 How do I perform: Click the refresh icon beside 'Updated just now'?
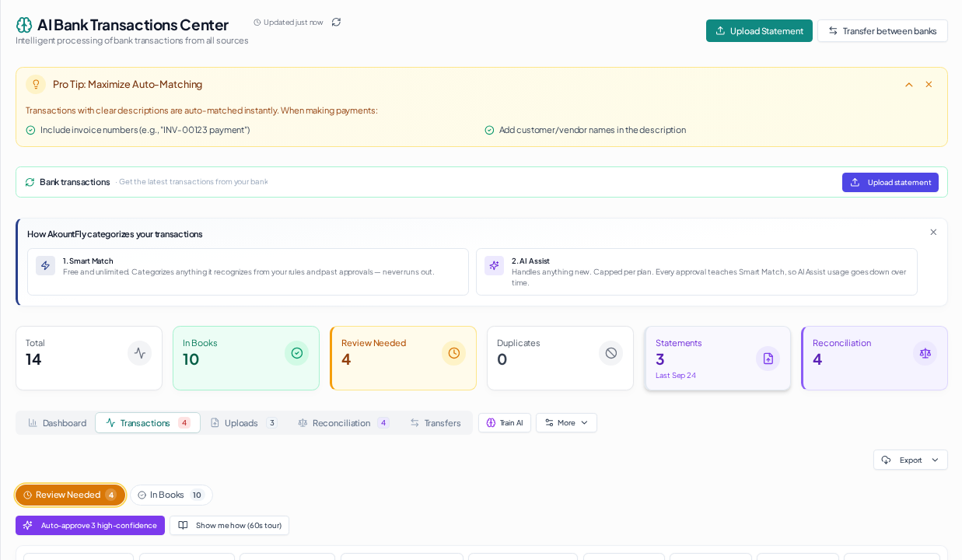tap(336, 22)
